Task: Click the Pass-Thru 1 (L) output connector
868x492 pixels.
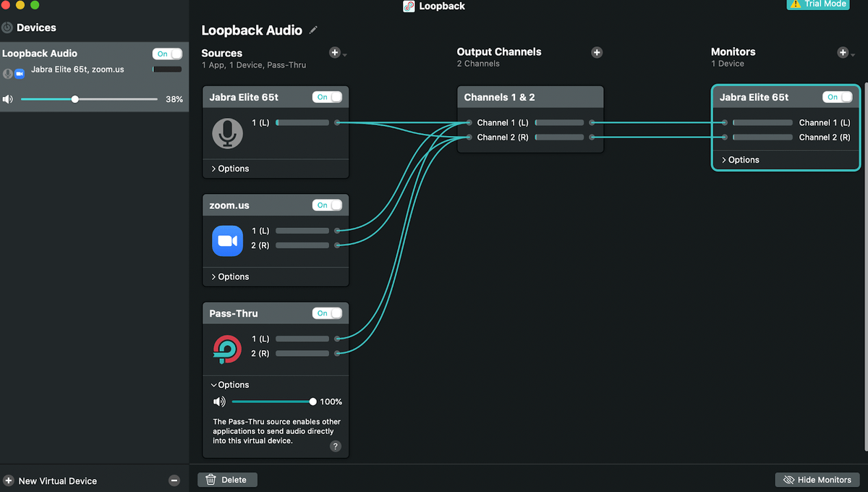Action: pyautogui.click(x=337, y=339)
